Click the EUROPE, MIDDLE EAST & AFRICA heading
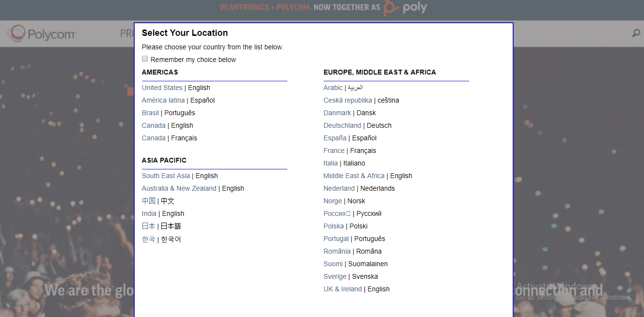Screen dimensions: 644x317 (x=380, y=72)
